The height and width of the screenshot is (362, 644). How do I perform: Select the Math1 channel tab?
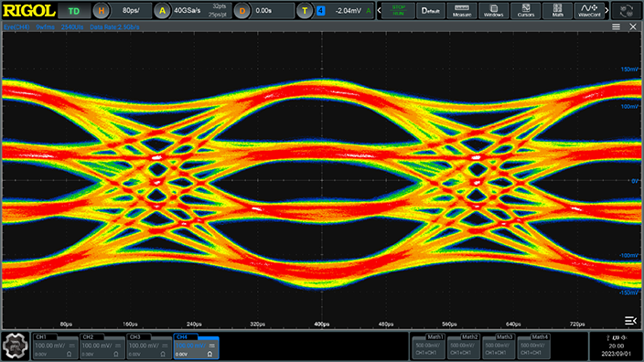428,346
